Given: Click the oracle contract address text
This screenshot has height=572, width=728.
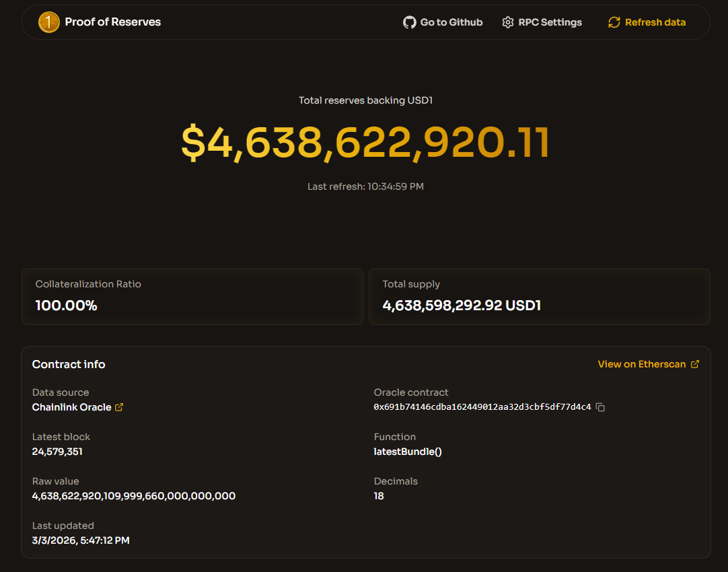Looking at the screenshot, I should click(482, 407).
